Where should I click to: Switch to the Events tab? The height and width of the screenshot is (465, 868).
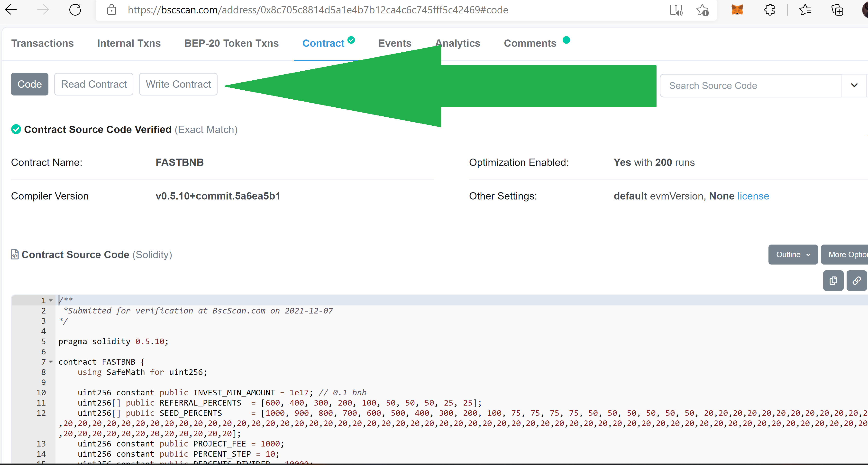click(394, 43)
